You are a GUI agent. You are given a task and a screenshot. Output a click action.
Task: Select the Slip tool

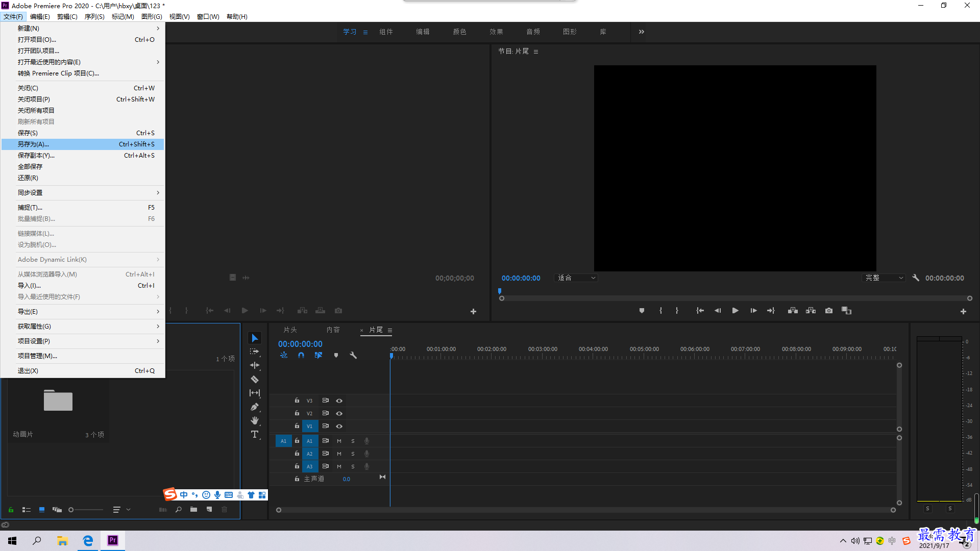[255, 393]
